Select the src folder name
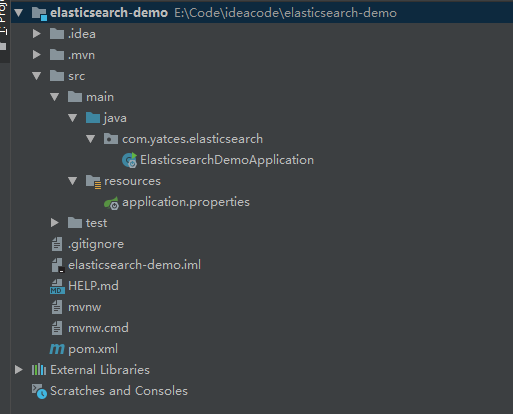Viewport: 513px width, 414px height. [x=76, y=76]
